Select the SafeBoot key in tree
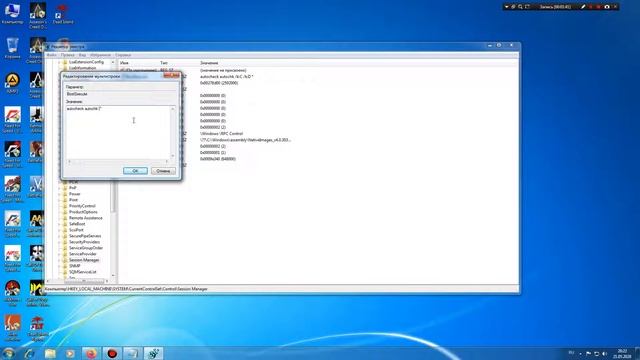This screenshot has height=360, width=640. tap(77, 224)
